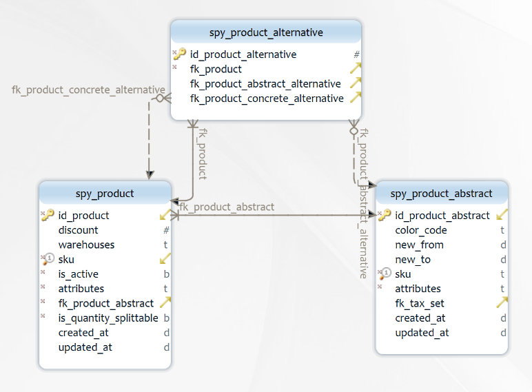The height and width of the screenshot is (392, 532).
Task: Select the fk_product_concrete_alternative column in the table
Action: [x=266, y=99]
